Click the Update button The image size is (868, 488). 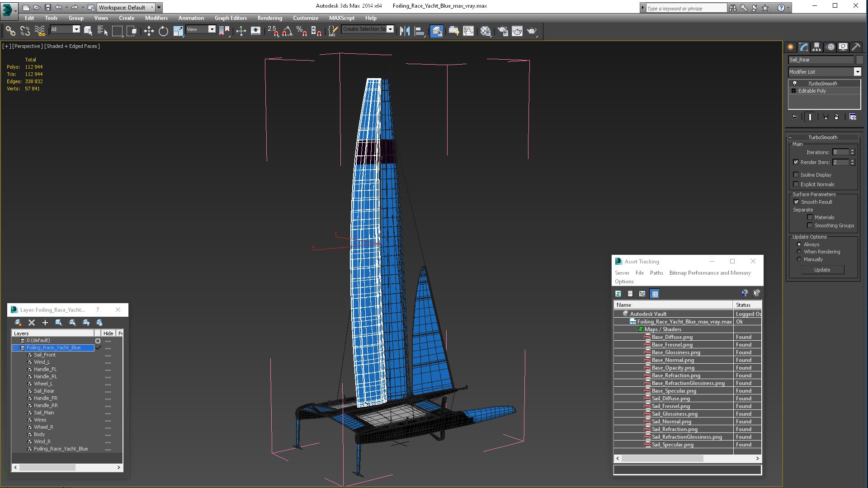coord(822,270)
